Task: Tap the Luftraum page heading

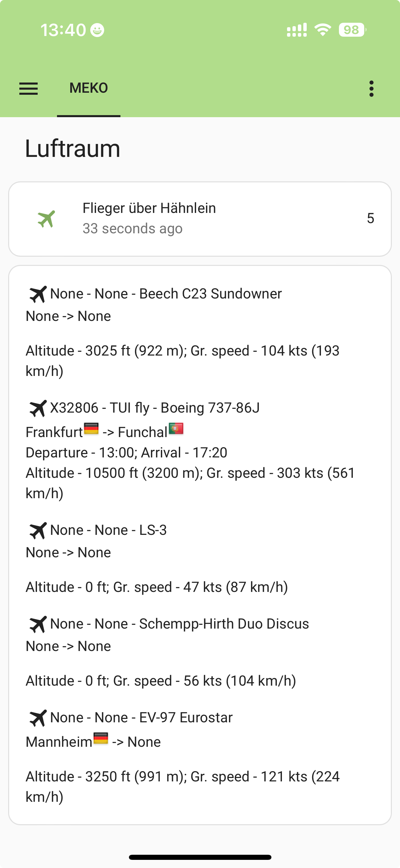Action: (73, 149)
